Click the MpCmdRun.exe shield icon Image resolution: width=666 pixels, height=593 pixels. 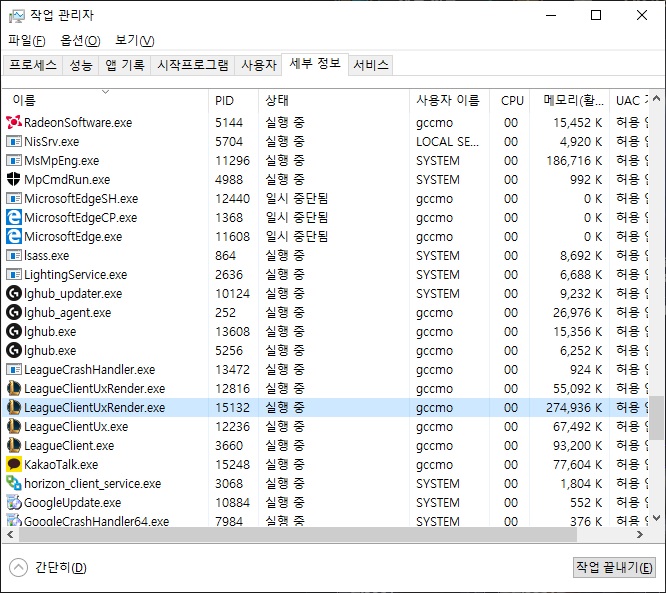tap(14, 179)
